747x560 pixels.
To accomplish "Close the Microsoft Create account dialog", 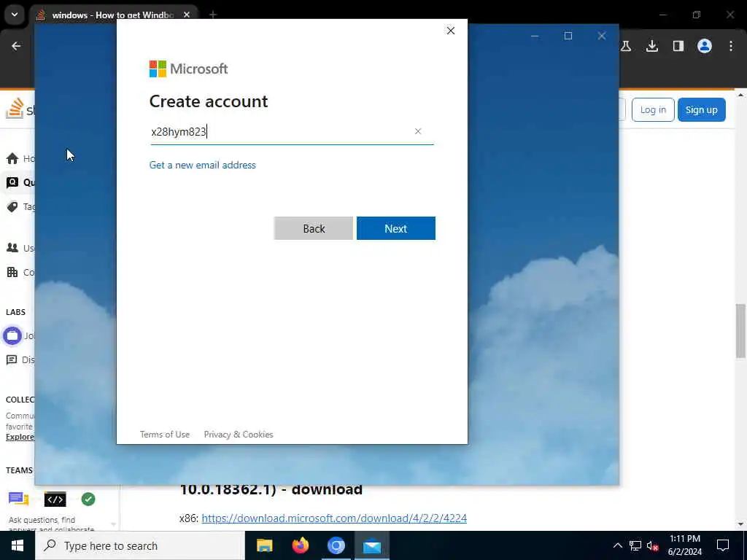I will point(450,31).
